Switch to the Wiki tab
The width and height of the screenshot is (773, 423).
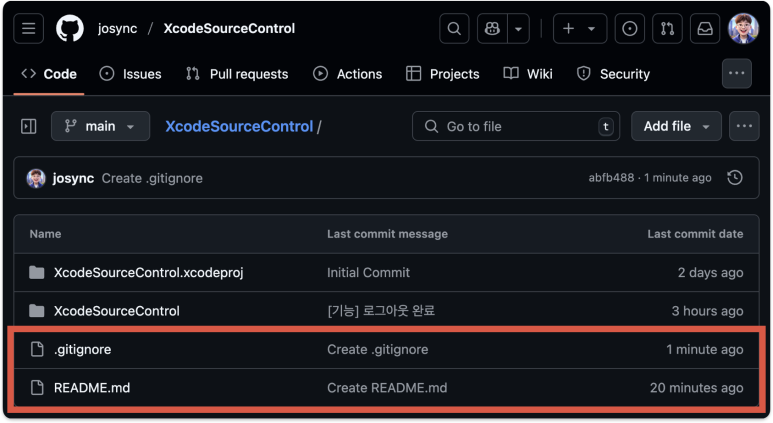coord(528,74)
